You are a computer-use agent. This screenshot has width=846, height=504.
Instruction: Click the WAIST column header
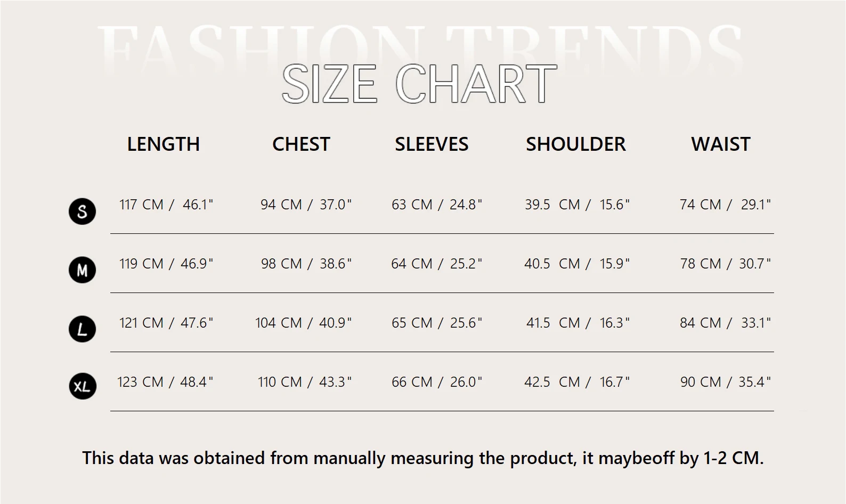coord(720,144)
